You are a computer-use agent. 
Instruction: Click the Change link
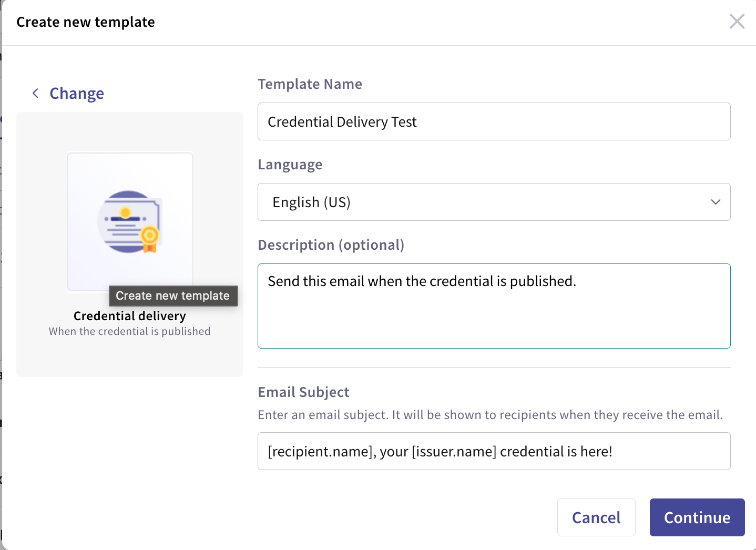tap(77, 94)
